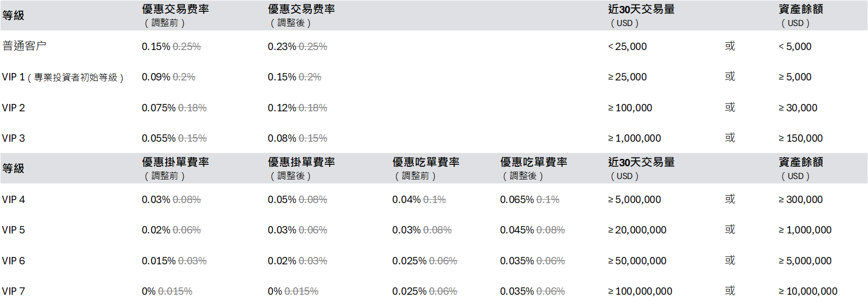Viewport: 868px width, 307px height.
Task: Click the 0.065% taker fee for VIP 4
Action: click(517, 200)
